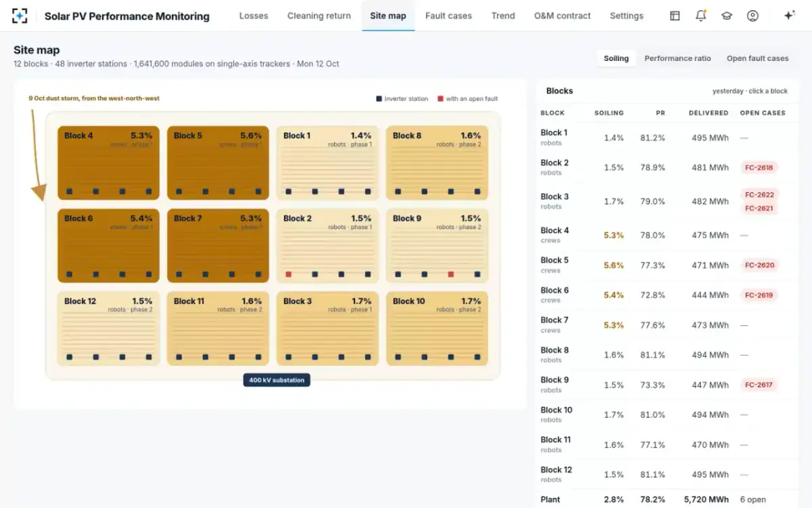812x508 pixels.
Task: Open the AI sparkle assistant icon
Action: (789, 16)
